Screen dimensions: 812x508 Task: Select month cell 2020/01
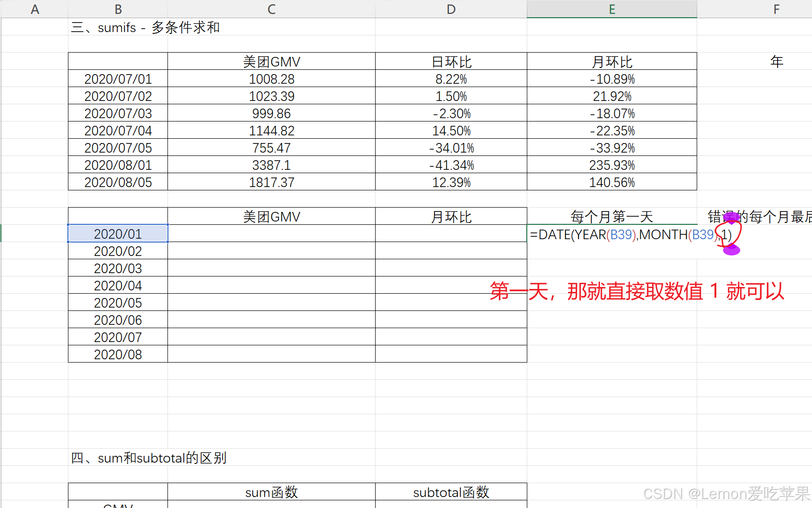(x=118, y=233)
